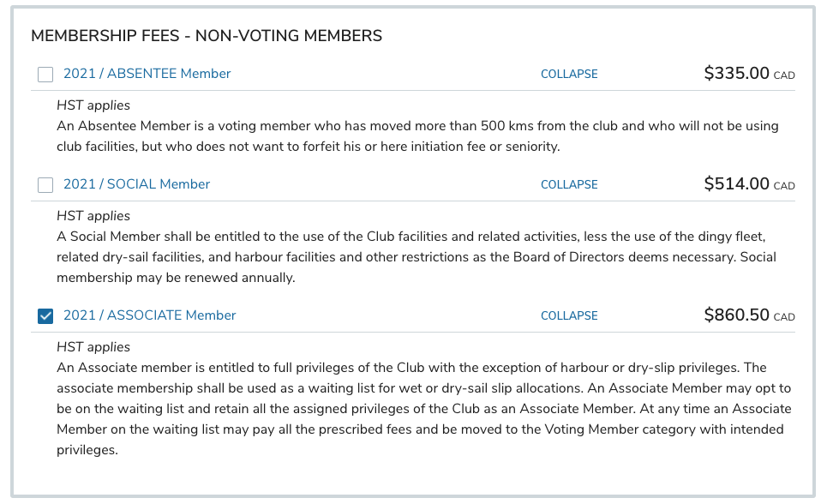
Task: Click HST applies under ASSOCIATE Member
Action: point(93,347)
